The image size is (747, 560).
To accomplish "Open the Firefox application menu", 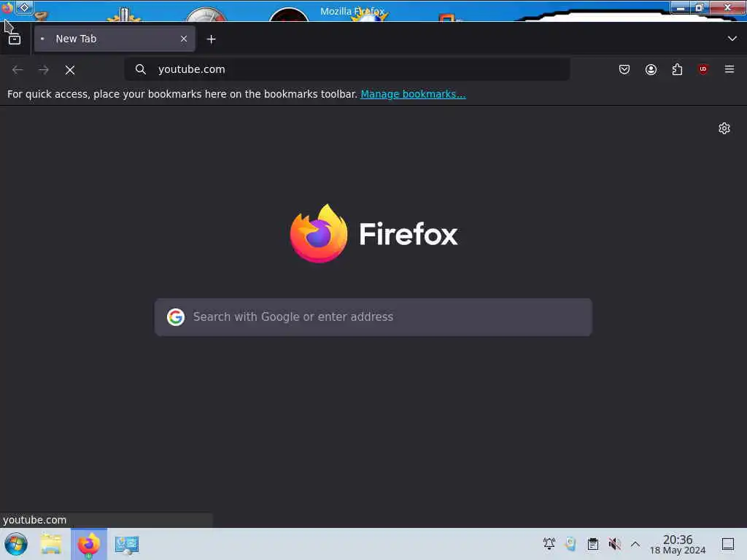I will click(729, 69).
